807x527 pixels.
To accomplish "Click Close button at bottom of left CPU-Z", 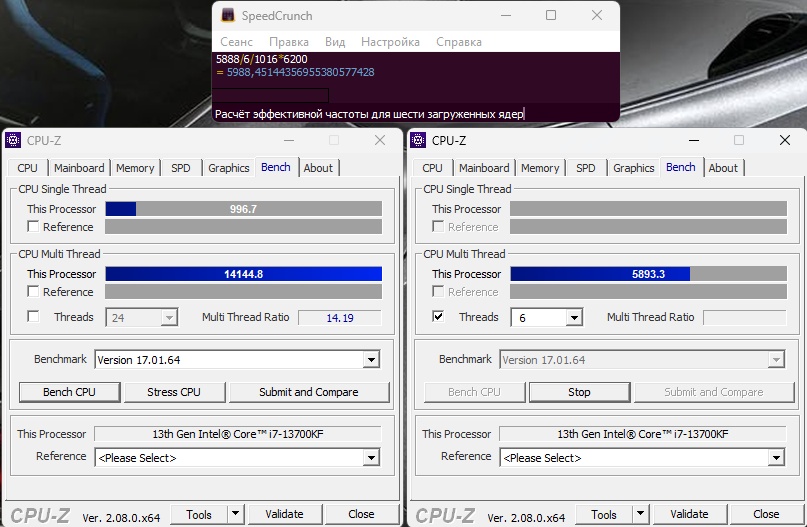I will (x=361, y=514).
